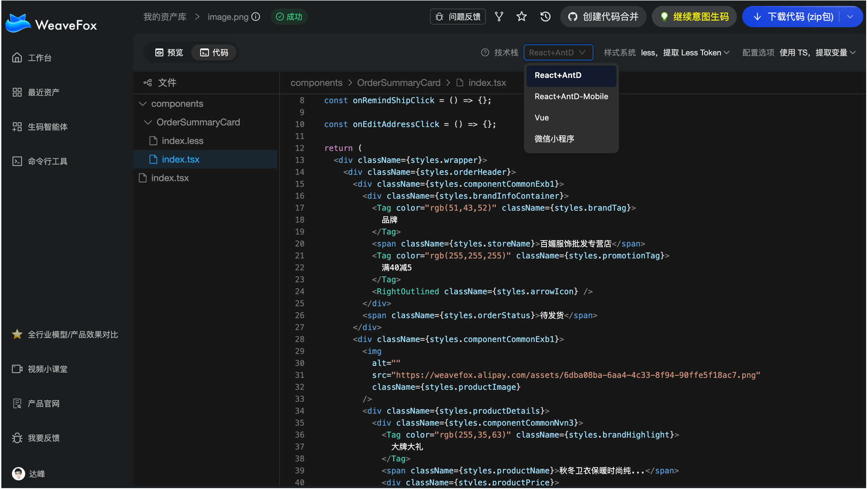
Task: Open the arrow dropdown next to 下载代码
Action: click(x=851, y=17)
